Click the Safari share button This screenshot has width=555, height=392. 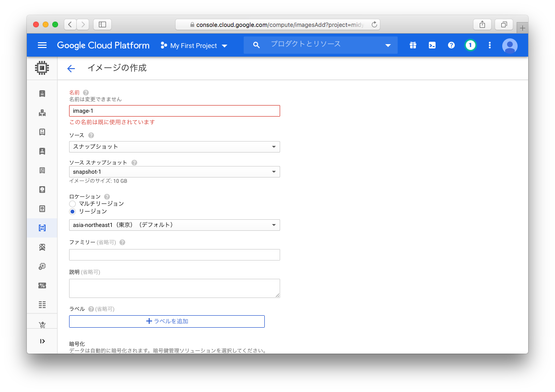[x=482, y=24]
